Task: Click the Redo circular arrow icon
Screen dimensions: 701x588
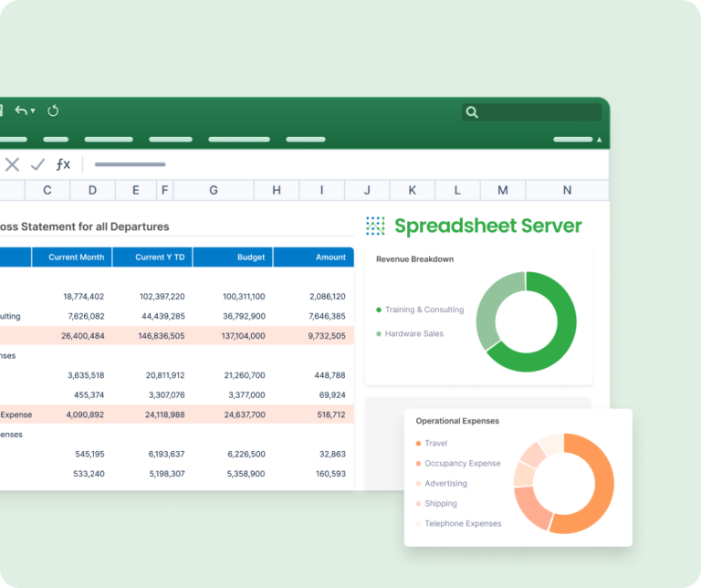Action: click(53, 110)
